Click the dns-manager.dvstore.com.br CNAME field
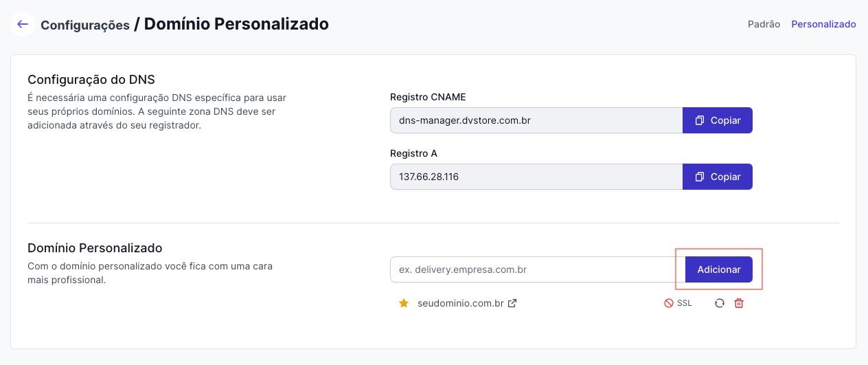The width and height of the screenshot is (868, 365). [536, 120]
